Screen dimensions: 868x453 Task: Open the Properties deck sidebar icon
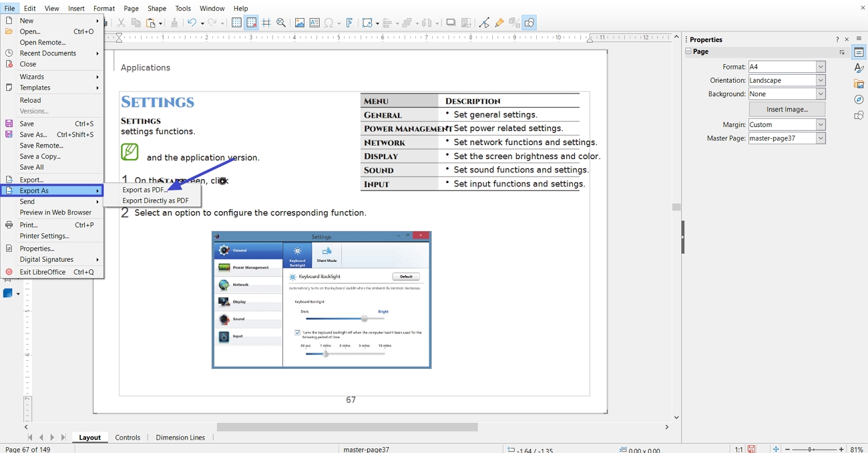[x=859, y=53]
